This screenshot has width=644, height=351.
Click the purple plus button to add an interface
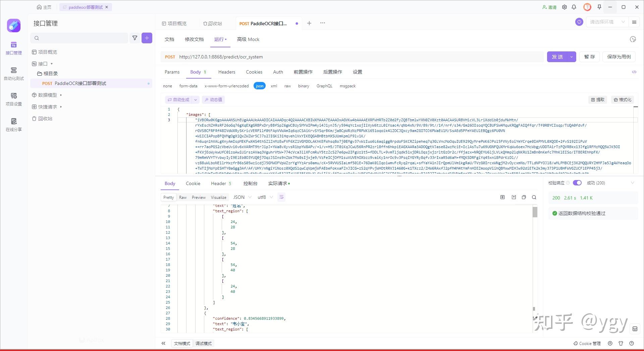point(147,38)
